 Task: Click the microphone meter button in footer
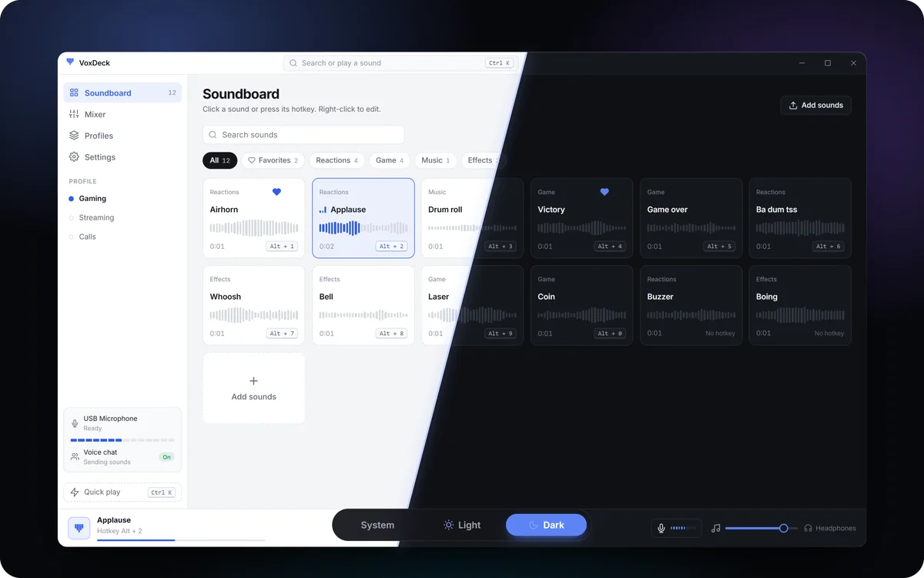[x=676, y=528]
